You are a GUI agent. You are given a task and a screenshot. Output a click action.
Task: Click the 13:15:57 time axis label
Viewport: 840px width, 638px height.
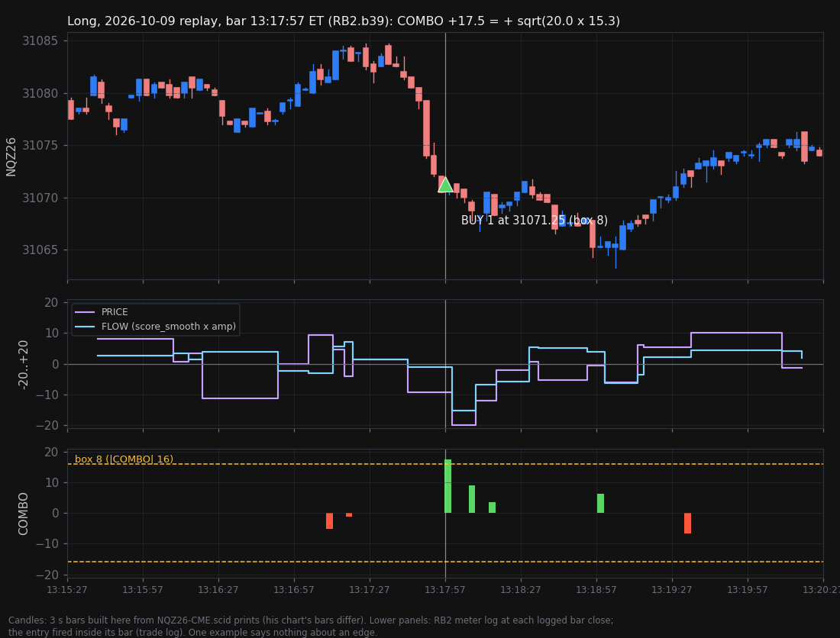(x=143, y=589)
